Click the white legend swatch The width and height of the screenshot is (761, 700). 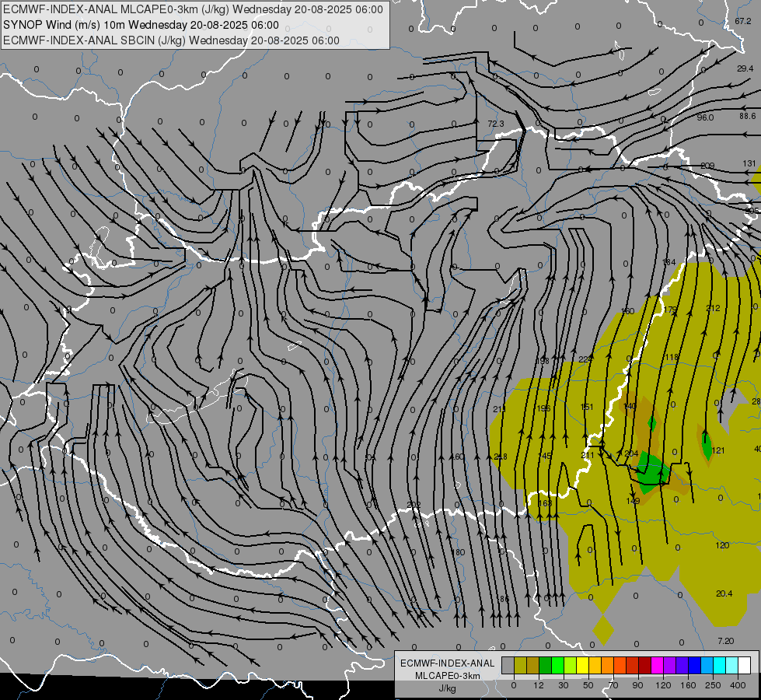click(x=744, y=666)
